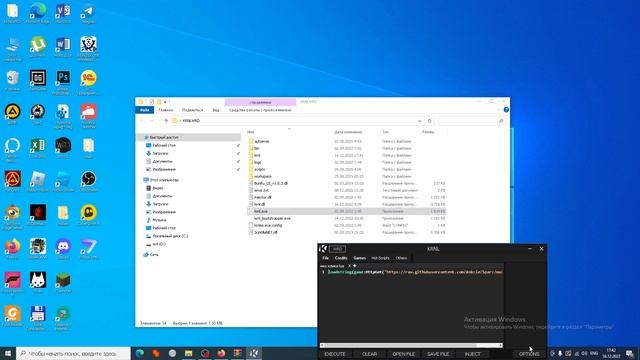Open Firefox from taskbar
The height and width of the screenshot is (360, 640).
[x=221, y=353]
